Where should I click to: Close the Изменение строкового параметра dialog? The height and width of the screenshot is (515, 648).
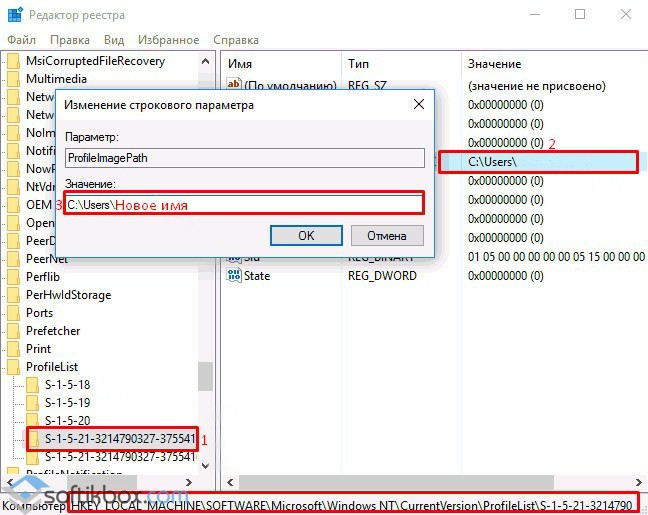[419, 104]
